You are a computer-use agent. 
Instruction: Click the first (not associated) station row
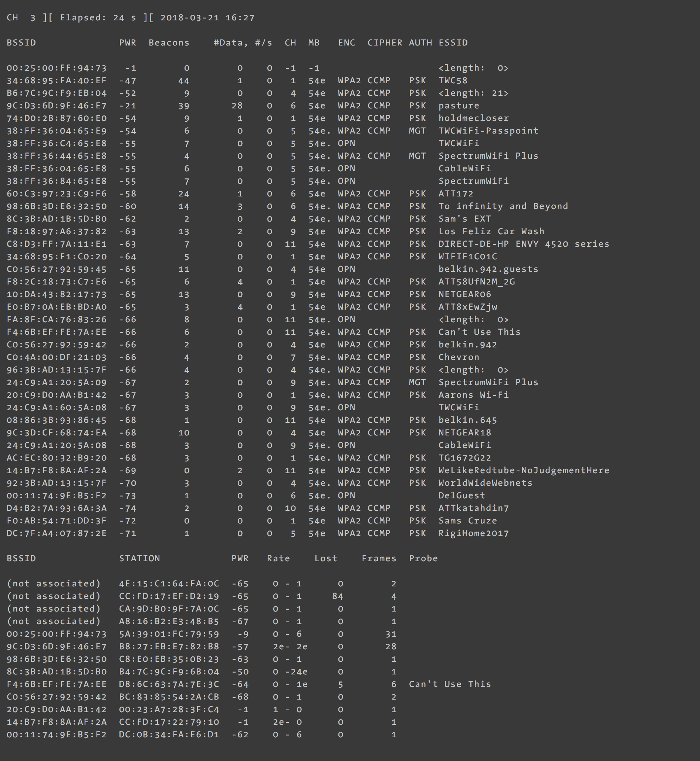[53, 584]
